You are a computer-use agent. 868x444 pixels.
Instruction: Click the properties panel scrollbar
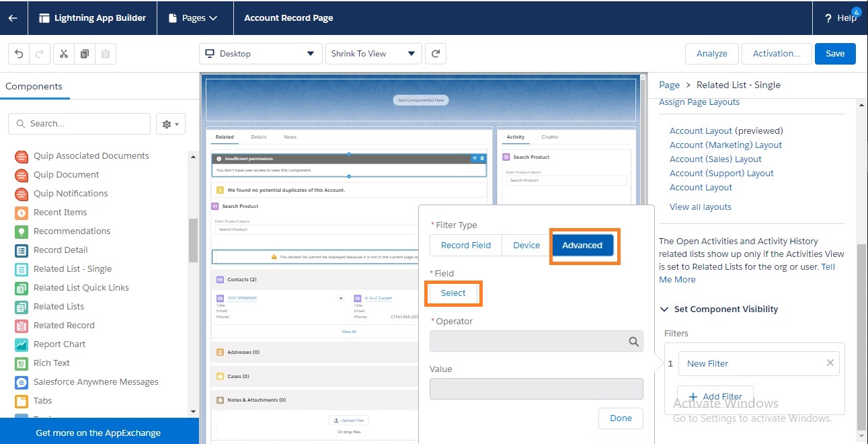pos(860,337)
